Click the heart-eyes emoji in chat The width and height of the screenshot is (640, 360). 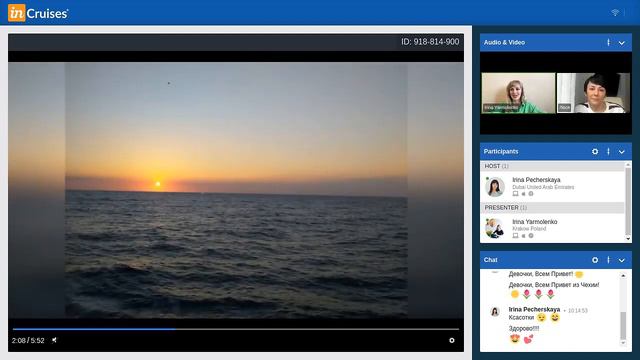click(x=515, y=339)
